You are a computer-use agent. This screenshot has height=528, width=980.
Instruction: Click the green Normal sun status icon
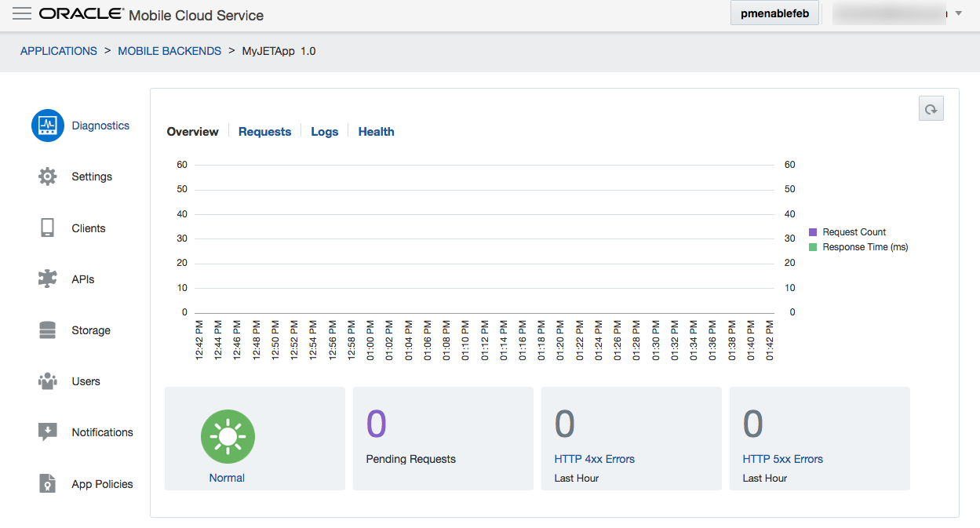click(x=228, y=435)
